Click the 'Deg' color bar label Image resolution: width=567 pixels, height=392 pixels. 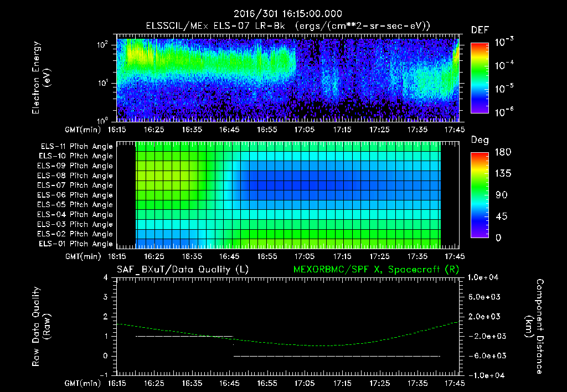click(x=480, y=140)
